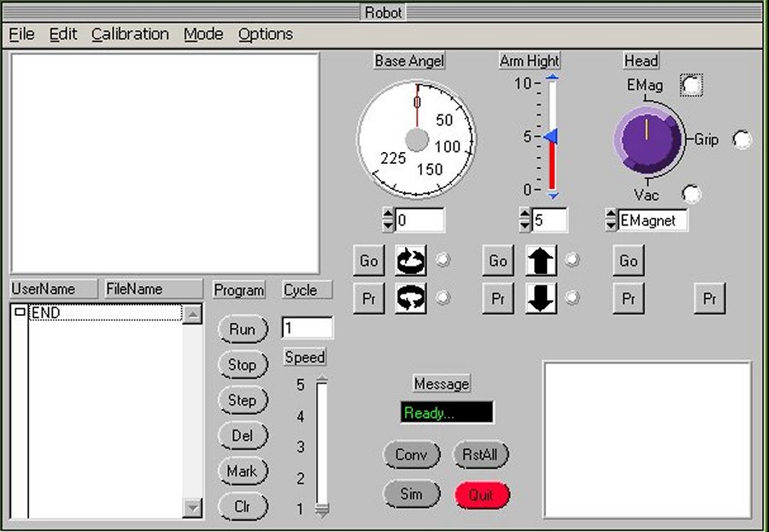Select the Vac head radio indicator
The image size is (769, 532).
point(690,194)
